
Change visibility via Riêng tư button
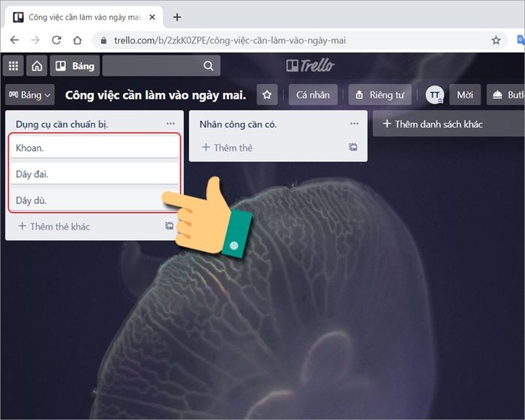[x=380, y=94]
